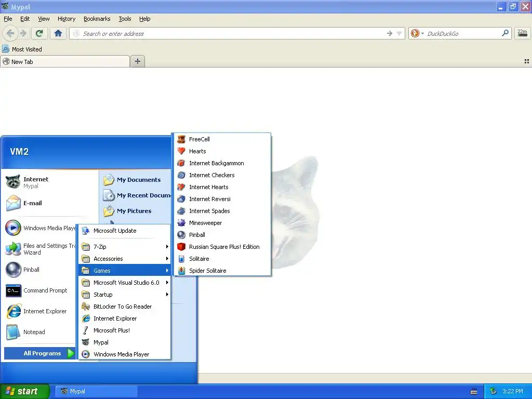Click the address bar Go arrow

click(390, 33)
